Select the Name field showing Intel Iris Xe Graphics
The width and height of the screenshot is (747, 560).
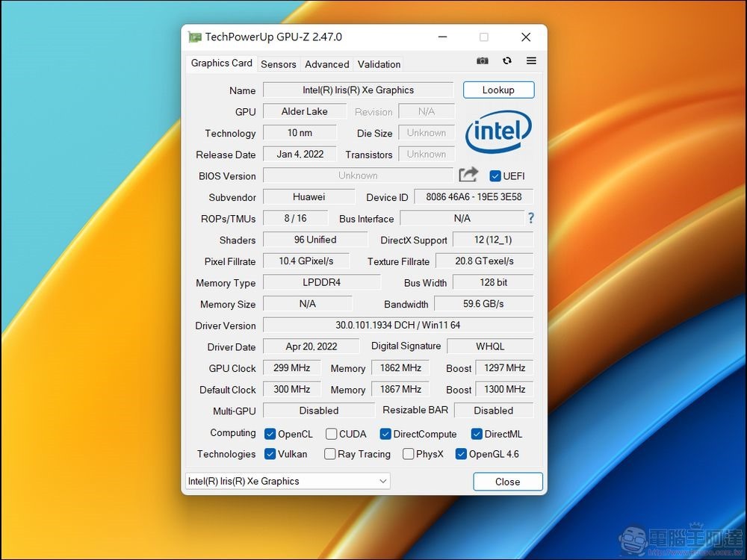coord(358,90)
